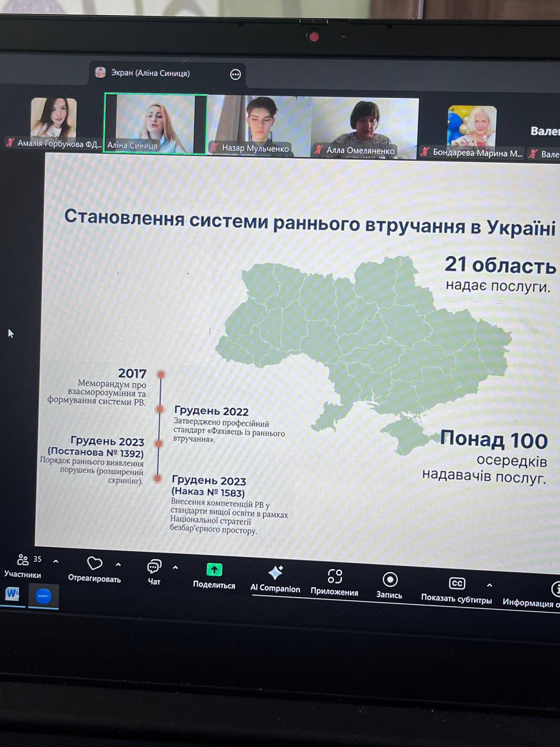Click Zoom icon in taskbar
This screenshot has height=747, width=560.
[43, 596]
